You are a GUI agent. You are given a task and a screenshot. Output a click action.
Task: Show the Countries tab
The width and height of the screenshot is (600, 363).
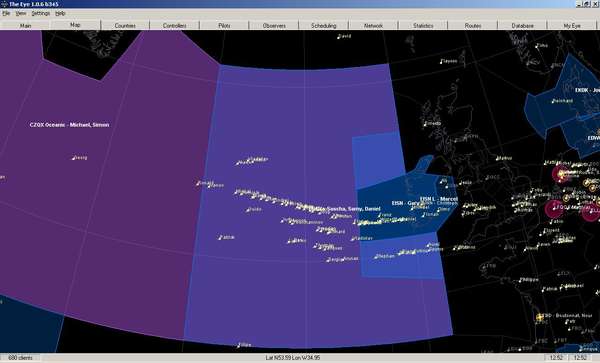(125, 26)
